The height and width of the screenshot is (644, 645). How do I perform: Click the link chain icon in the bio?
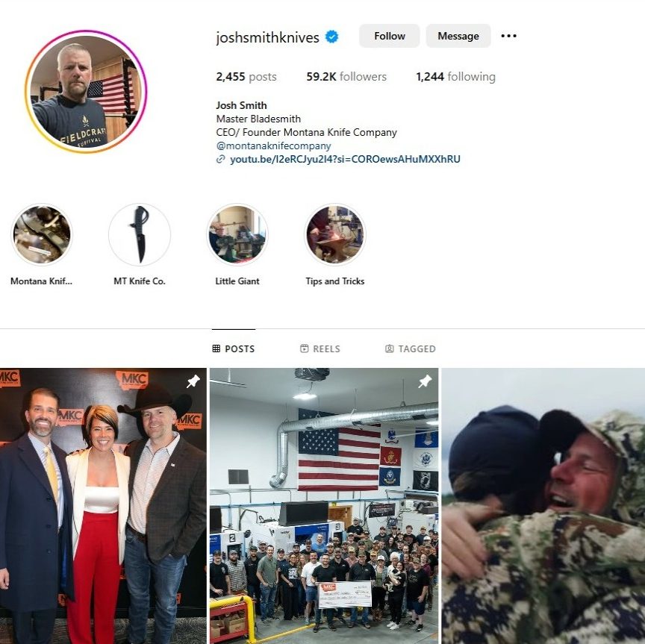coord(220,159)
